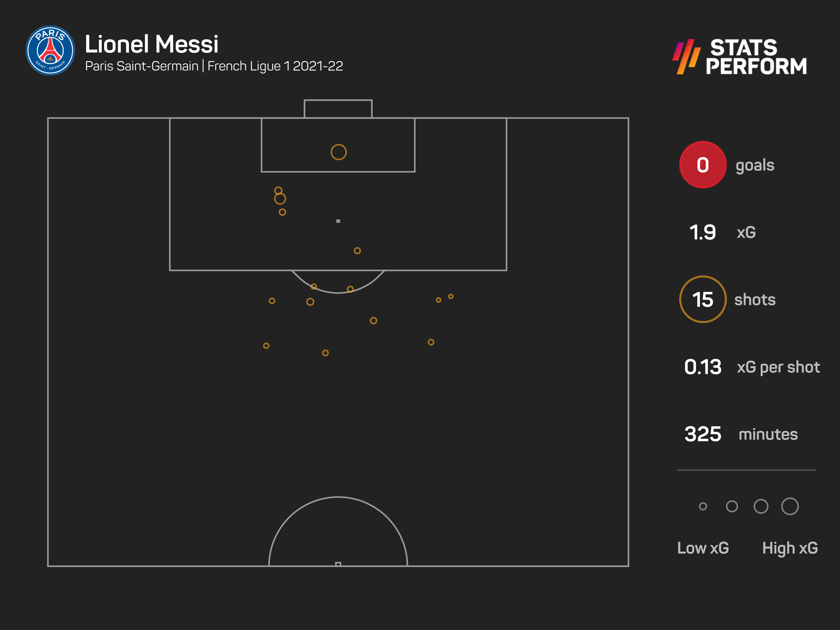Click the Paris Saint-Germain club crest
840x630 pixels.
tap(50, 51)
